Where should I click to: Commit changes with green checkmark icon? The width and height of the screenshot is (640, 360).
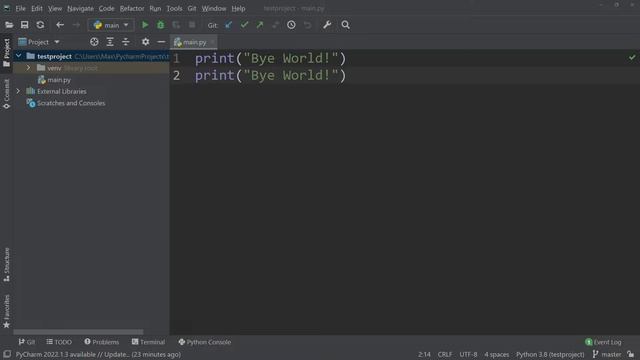click(244, 25)
